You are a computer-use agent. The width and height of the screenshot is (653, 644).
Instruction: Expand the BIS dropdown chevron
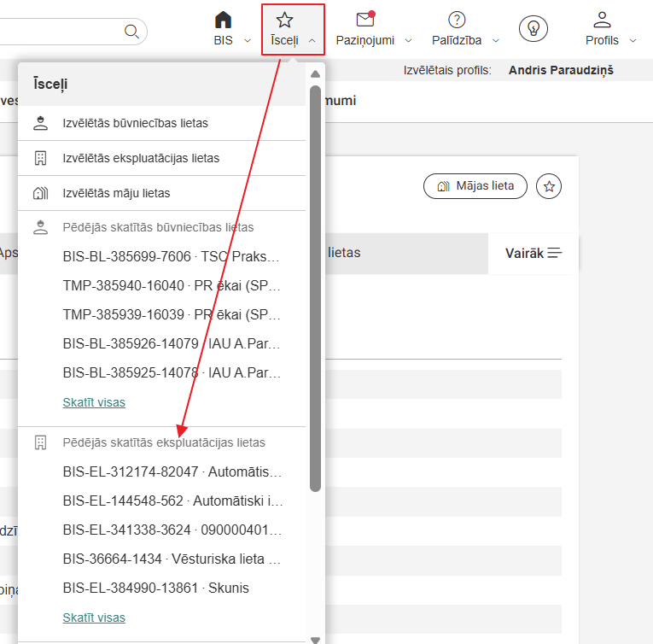coord(248,41)
